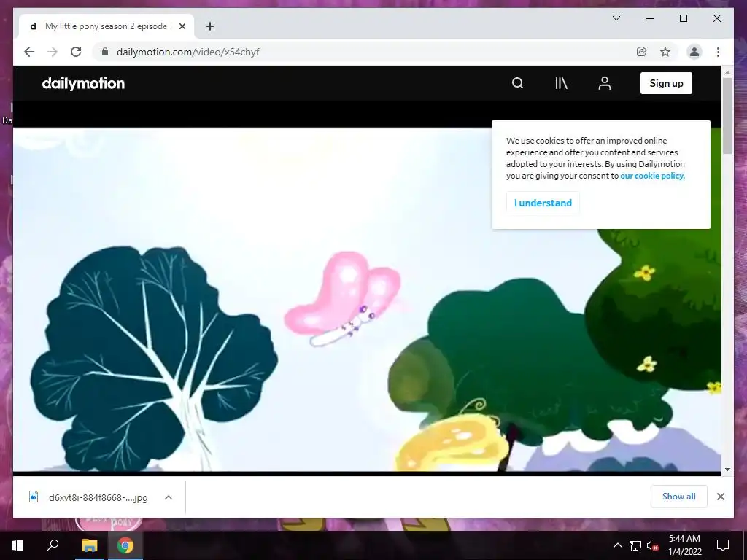Minimize the Chrome window
Image resolution: width=747 pixels, height=560 pixels.
click(650, 18)
